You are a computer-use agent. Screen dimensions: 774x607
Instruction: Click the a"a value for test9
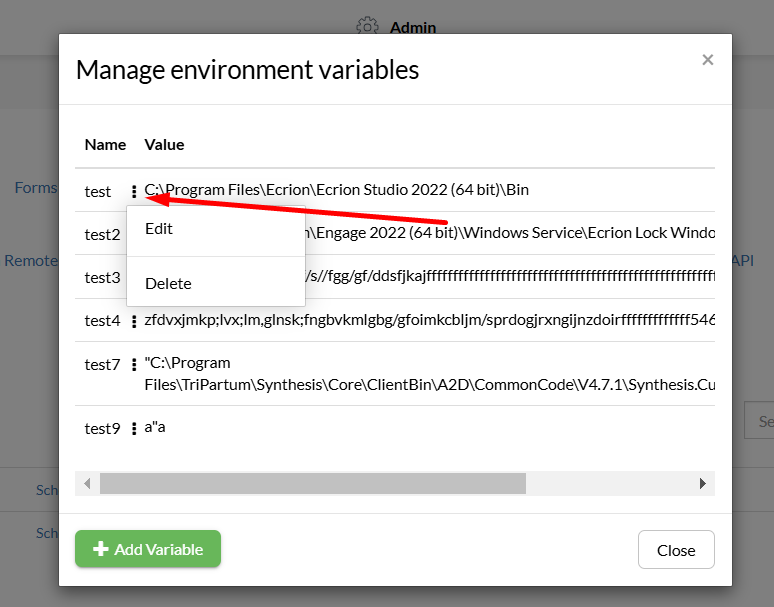pyautogui.click(x=155, y=427)
